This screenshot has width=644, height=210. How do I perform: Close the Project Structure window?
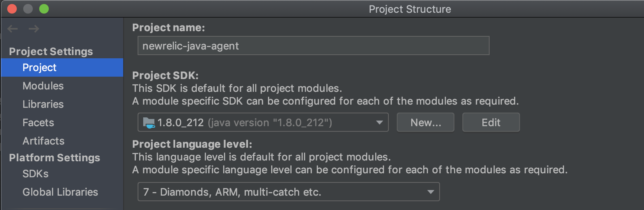pos(12,9)
